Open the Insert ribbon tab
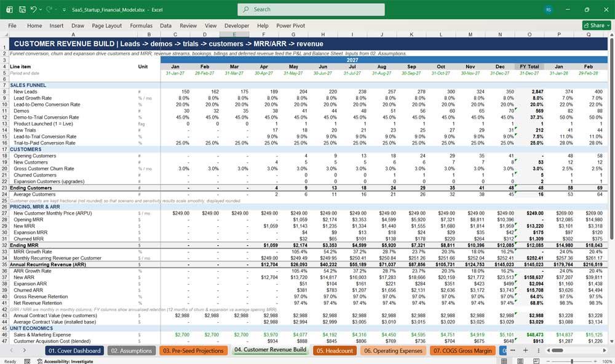This screenshot has height=364, width=615. (57, 25)
